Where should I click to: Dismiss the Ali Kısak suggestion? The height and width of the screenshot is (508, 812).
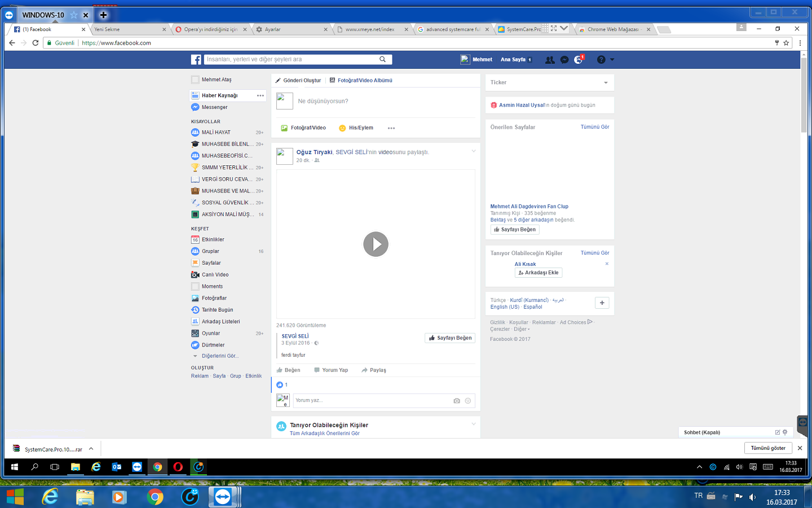coord(607,264)
